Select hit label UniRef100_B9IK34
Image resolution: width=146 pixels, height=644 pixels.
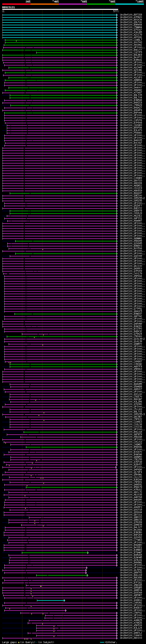131,20
